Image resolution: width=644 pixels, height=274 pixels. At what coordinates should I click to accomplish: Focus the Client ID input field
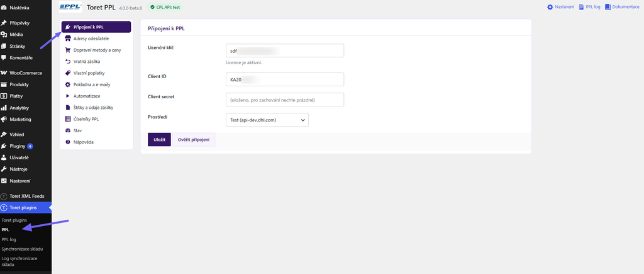(285, 79)
